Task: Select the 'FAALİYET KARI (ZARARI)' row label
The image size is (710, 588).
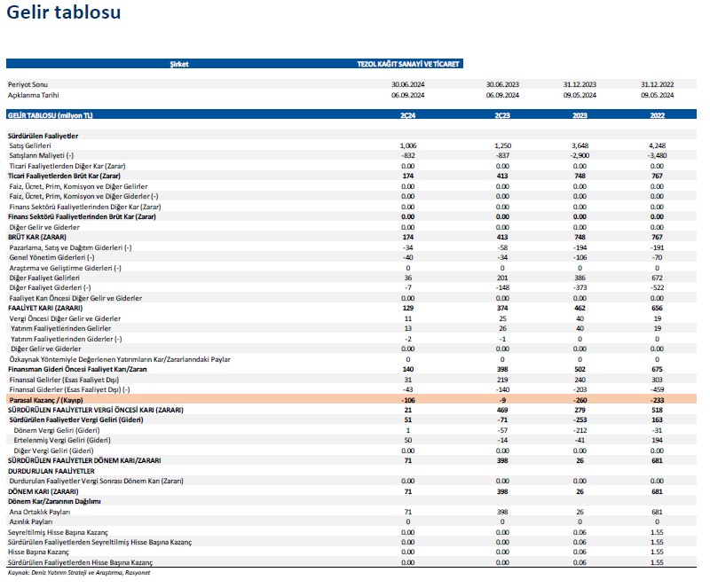Action: coord(45,307)
